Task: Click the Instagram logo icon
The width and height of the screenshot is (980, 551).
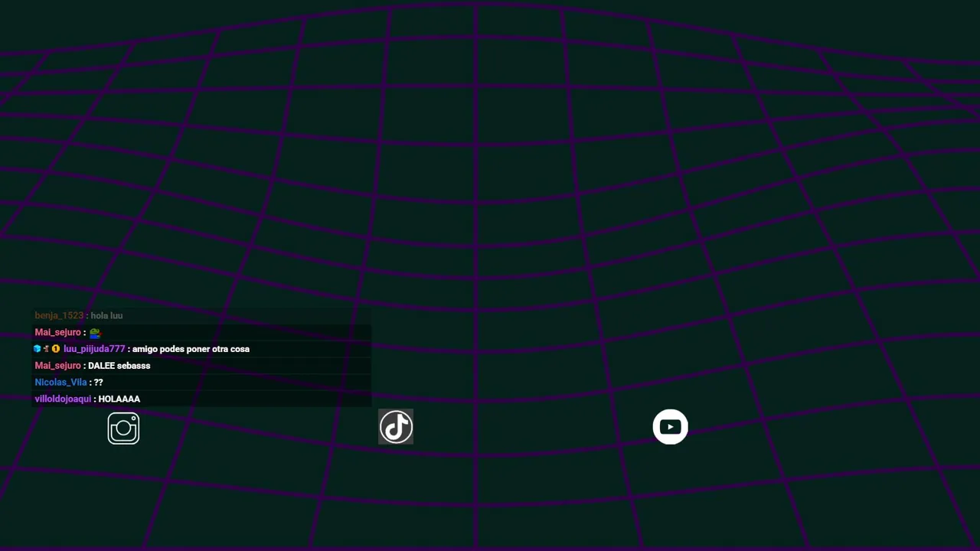Action: pos(123,429)
